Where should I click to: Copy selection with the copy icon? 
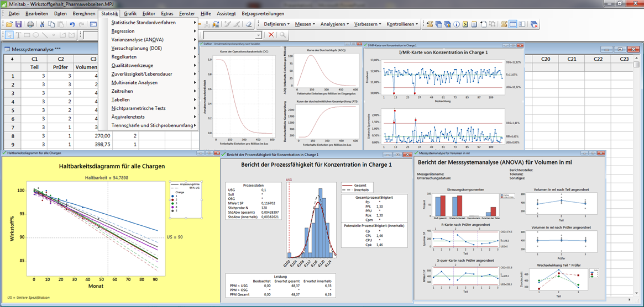click(51, 24)
